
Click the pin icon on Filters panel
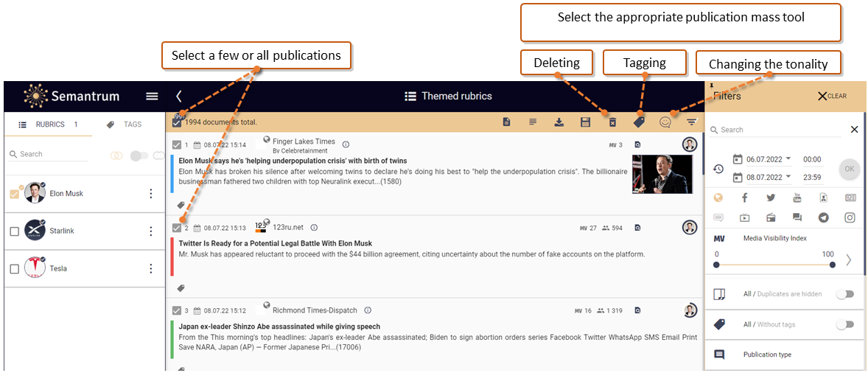[x=710, y=86]
